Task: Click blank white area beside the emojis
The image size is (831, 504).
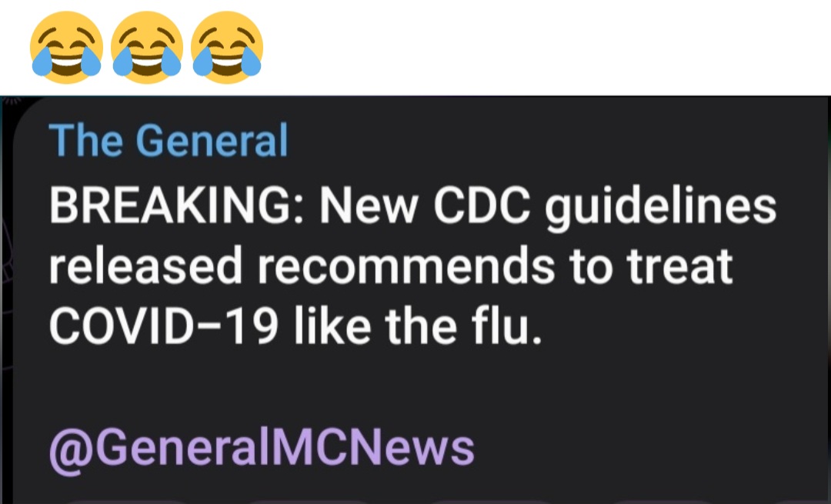Action: [x=546, y=48]
